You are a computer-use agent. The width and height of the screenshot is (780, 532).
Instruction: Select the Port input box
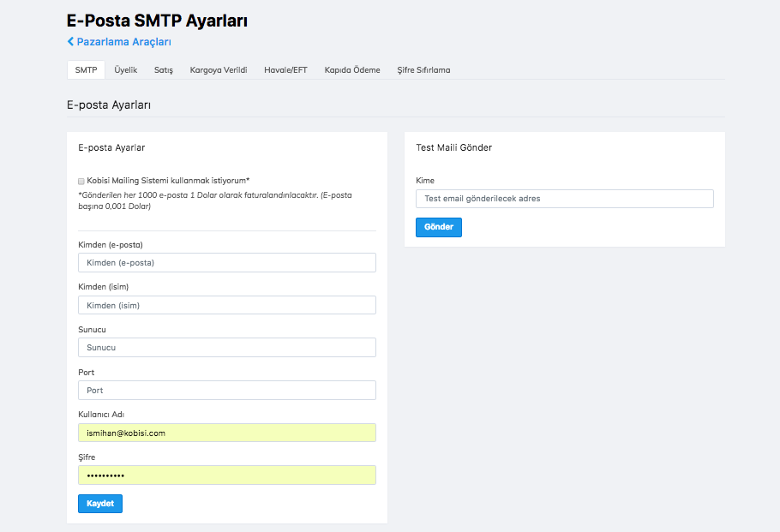[226, 391]
